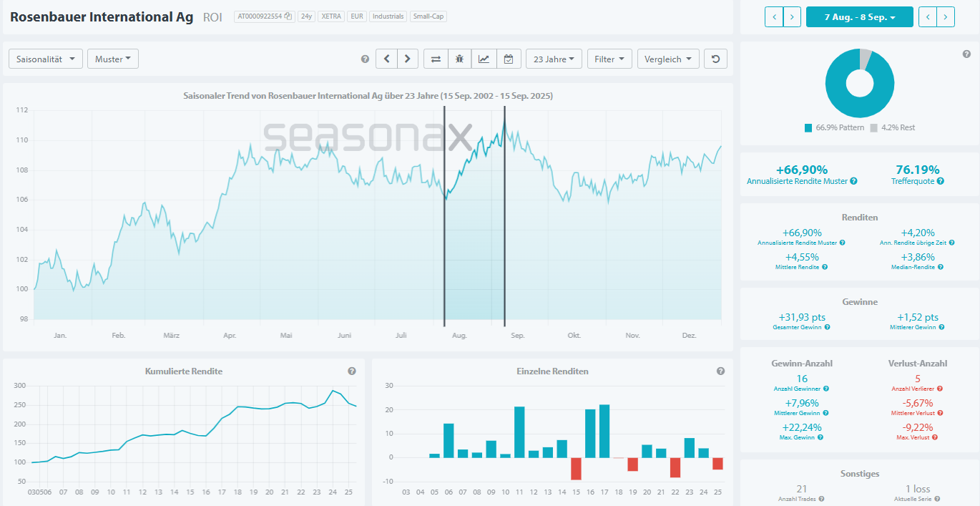The image size is (980, 506).
Task: Open the 23 Jahre period dropdown
Action: tap(554, 59)
